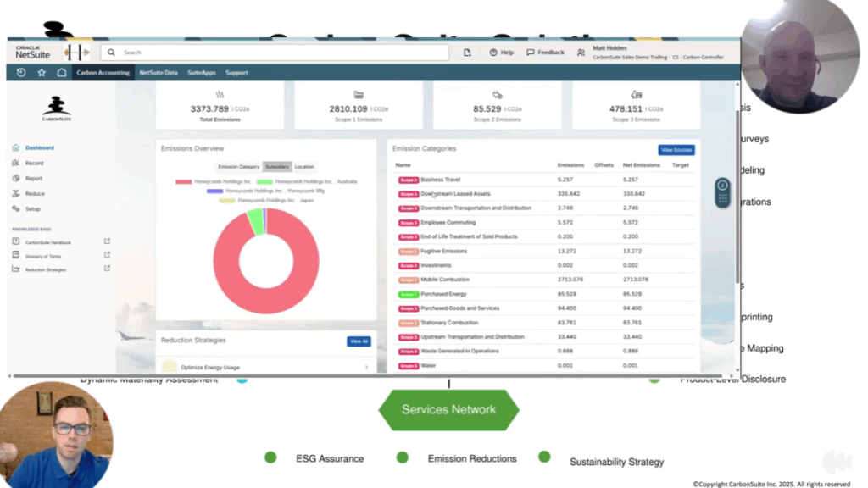
Task: Select the Stationary Combustion row name
Action: 449,323
